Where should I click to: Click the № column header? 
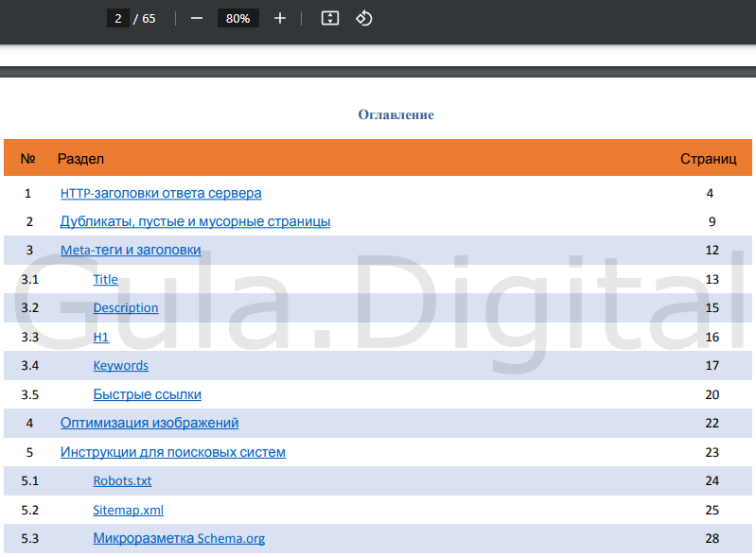[x=28, y=159]
